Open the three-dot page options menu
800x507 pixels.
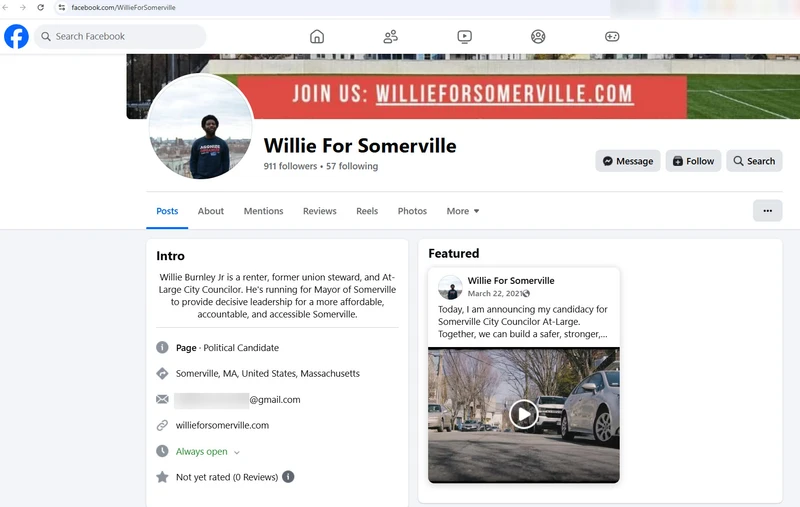coord(767,211)
